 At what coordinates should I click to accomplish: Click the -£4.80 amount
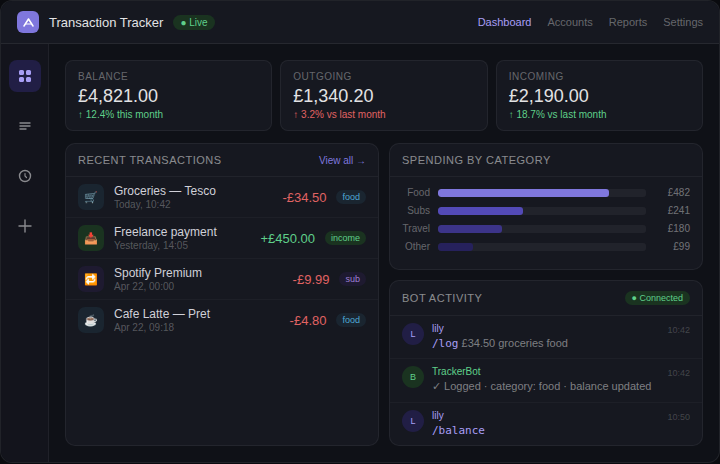point(308,320)
